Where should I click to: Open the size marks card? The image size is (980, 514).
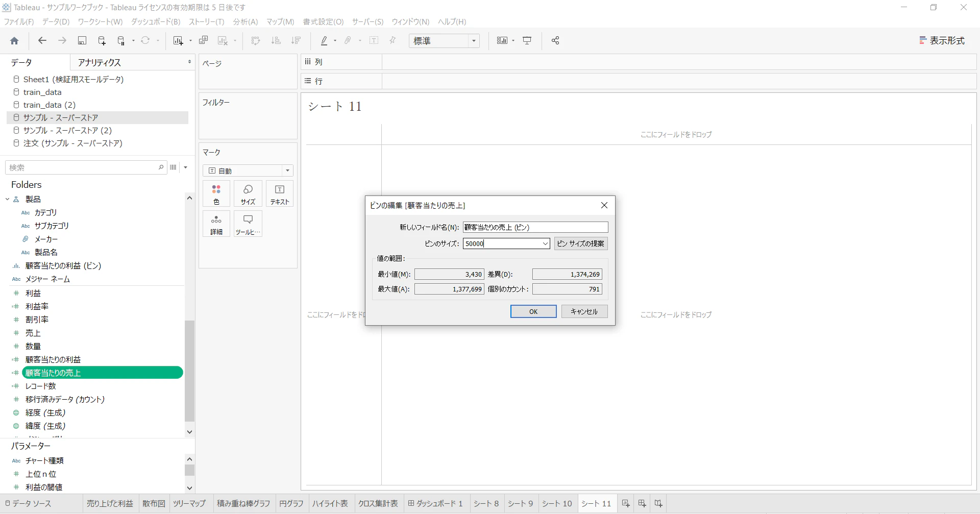[x=248, y=194]
